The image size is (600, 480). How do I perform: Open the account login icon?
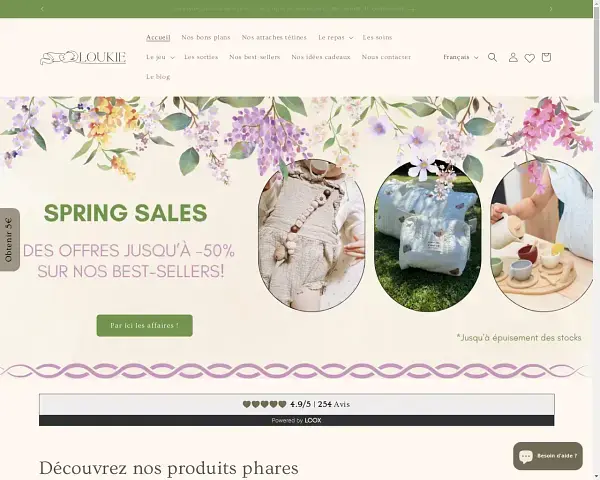[x=513, y=57]
